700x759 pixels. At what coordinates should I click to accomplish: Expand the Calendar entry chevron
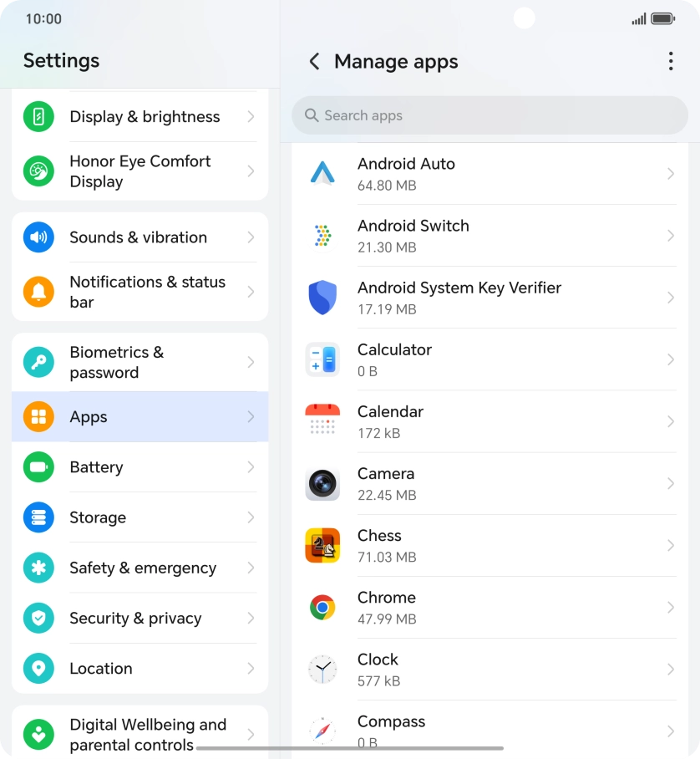tap(670, 422)
